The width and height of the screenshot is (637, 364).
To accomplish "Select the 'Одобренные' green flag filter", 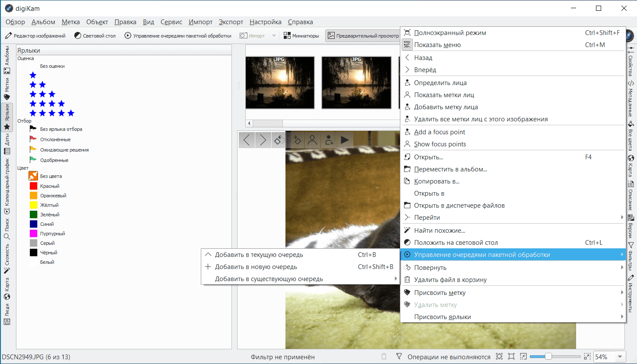I will (49, 160).
